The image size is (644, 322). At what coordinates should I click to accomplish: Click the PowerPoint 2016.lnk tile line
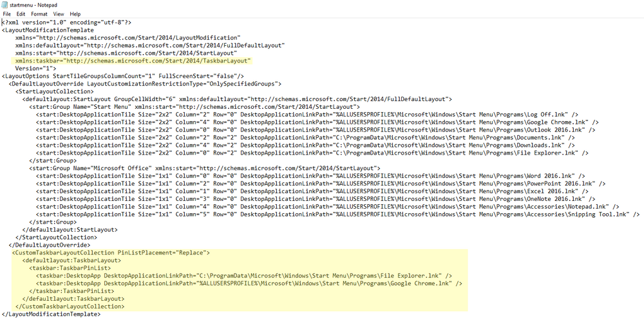(321, 184)
